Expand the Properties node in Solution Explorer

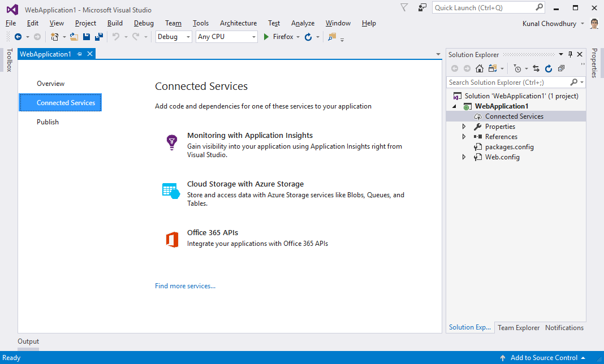(464, 127)
